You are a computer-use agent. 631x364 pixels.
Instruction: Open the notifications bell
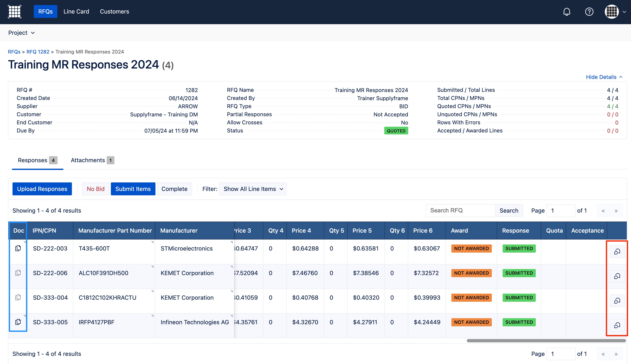pyautogui.click(x=566, y=12)
